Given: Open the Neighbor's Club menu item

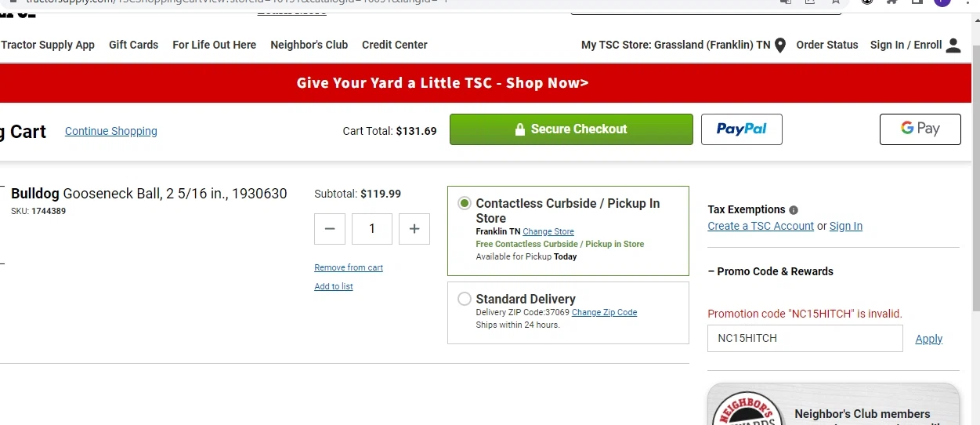Looking at the screenshot, I should 309,45.
